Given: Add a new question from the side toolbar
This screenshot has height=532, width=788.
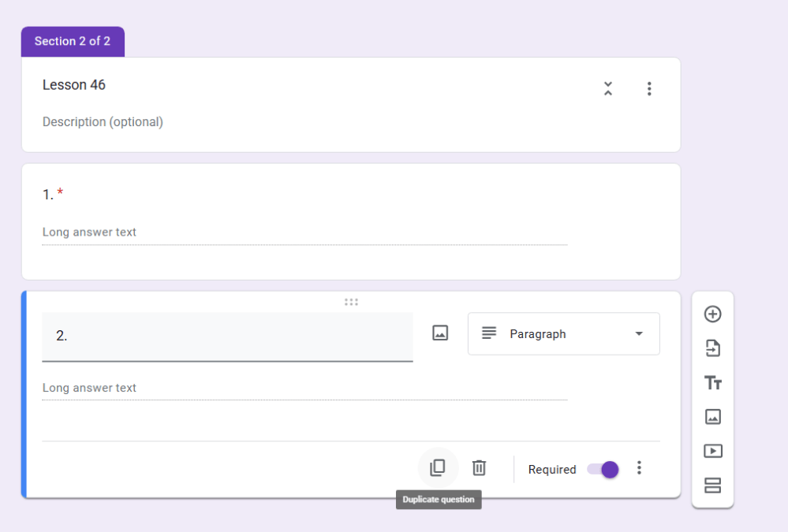Looking at the screenshot, I should pos(712,314).
